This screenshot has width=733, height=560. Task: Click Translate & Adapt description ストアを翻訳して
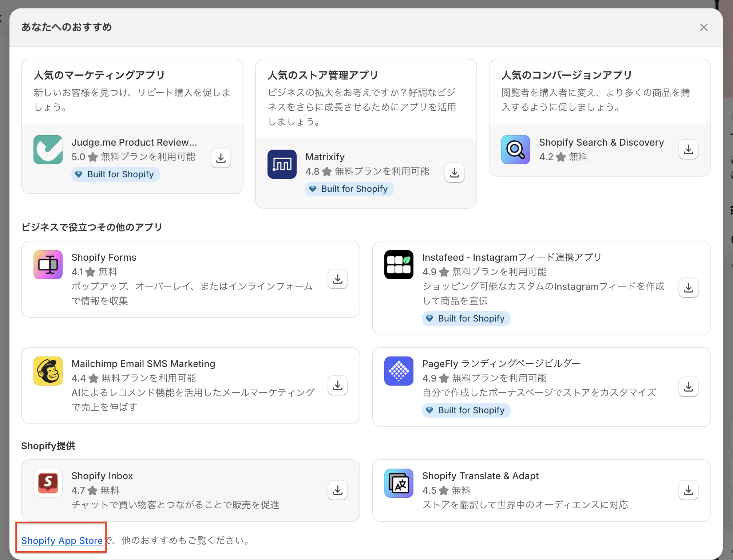[525, 505]
